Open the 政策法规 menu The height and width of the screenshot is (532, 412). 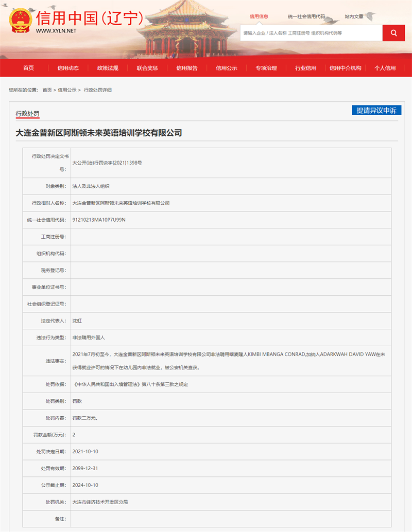tap(108, 68)
